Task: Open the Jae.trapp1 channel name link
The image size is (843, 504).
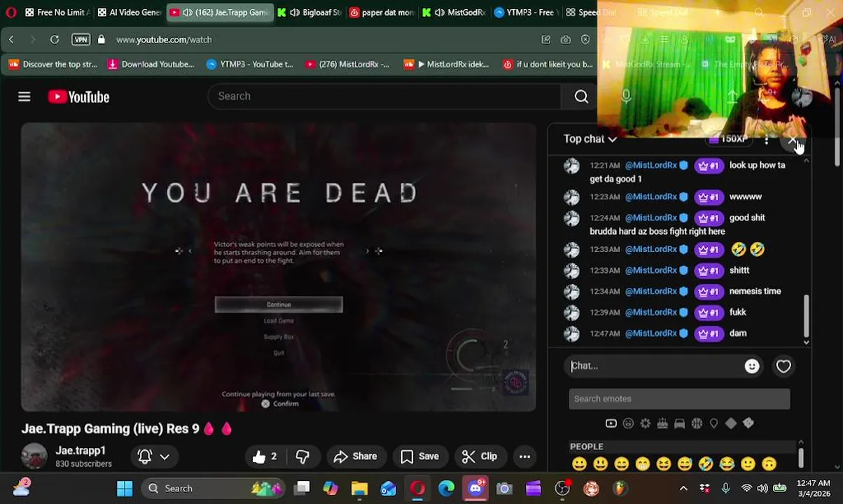Action: pyautogui.click(x=81, y=450)
